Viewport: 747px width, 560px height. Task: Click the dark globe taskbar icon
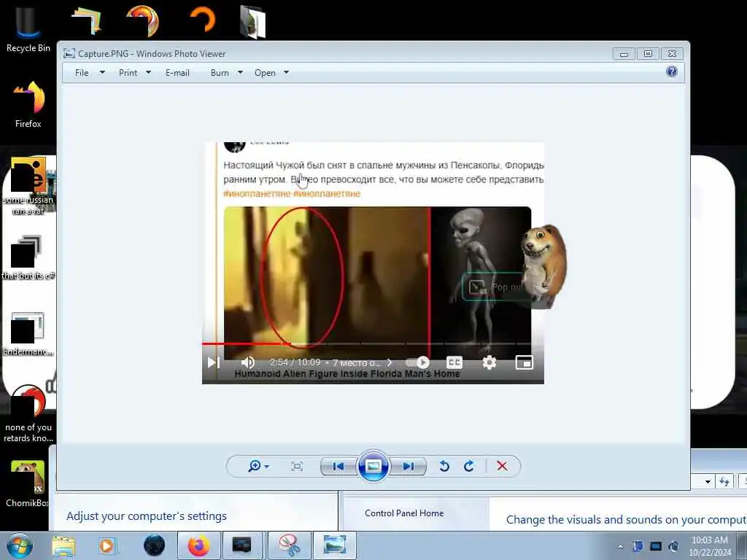click(x=155, y=545)
